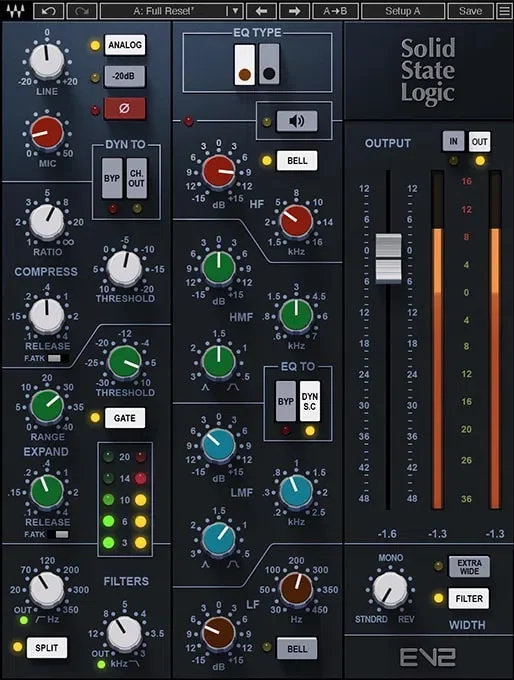
Task: Click the gate THRESHOLD green knob
Action: [124, 362]
